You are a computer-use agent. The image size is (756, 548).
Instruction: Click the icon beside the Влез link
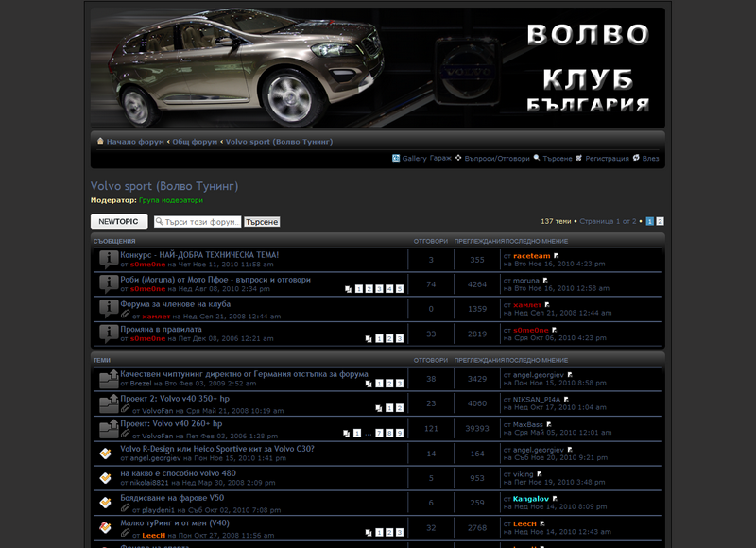[636, 158]
